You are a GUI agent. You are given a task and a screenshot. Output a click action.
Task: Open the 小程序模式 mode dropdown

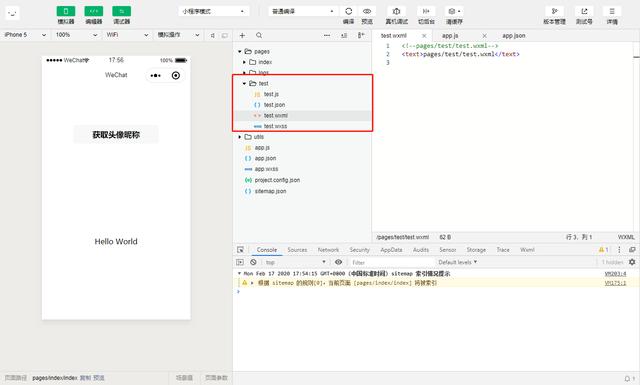pyautogui.click(x=214, y=11)
